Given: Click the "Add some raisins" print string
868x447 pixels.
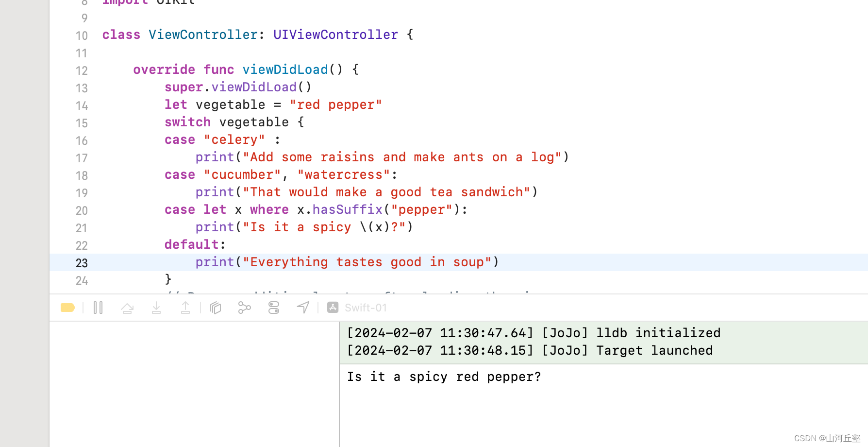Looking at the screenshot, I should [402, 157].
